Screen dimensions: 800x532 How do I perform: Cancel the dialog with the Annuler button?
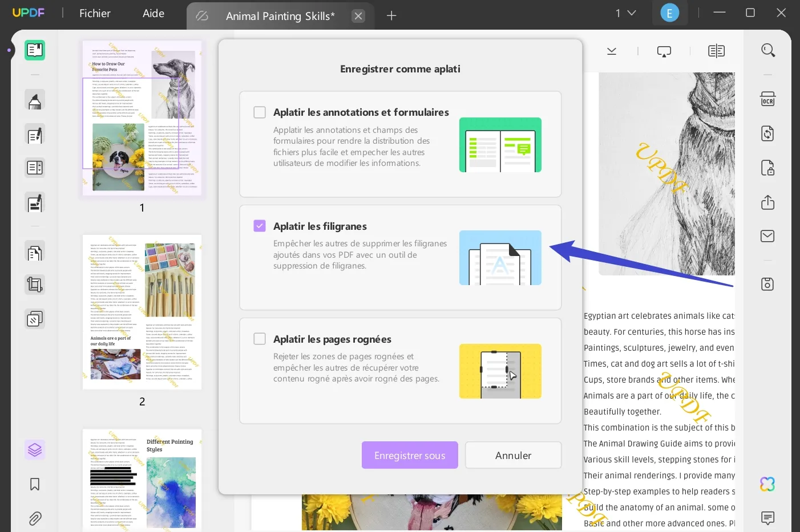tap(512, 455)
